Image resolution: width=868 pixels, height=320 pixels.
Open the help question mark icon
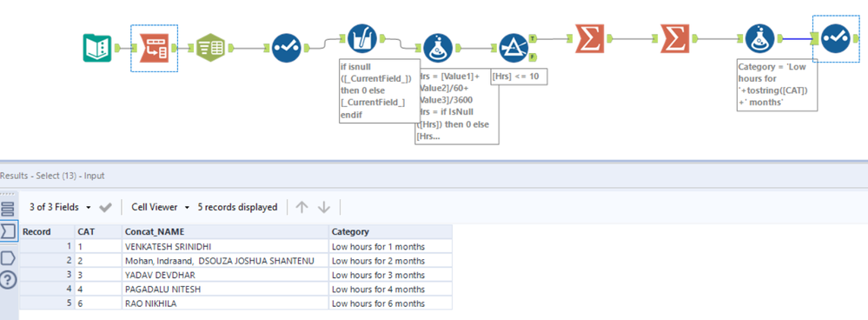[x=9, y=280]
